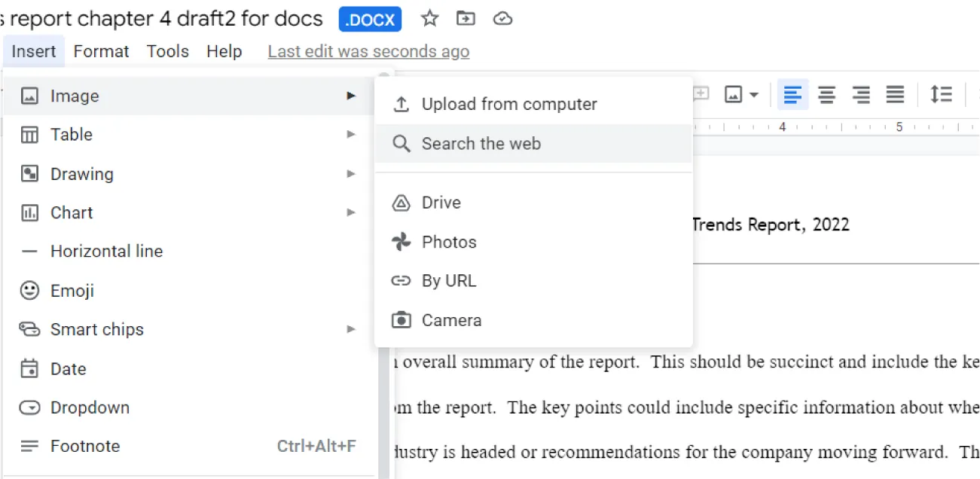Open the Tools menu
Viewport: 980px width, 479px height.
(167, 51)
